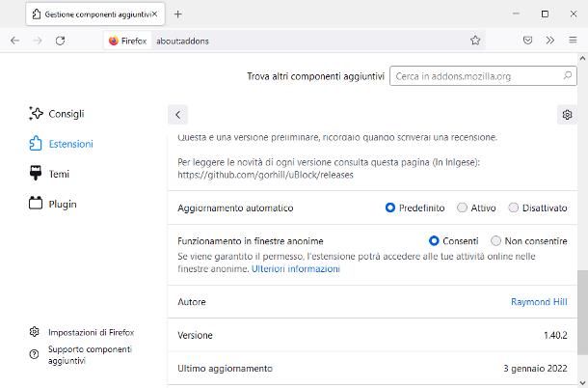Viewport: 588px width, 388px height.
Task: Set automatic update to Disattivato
Action: (514, 208)
